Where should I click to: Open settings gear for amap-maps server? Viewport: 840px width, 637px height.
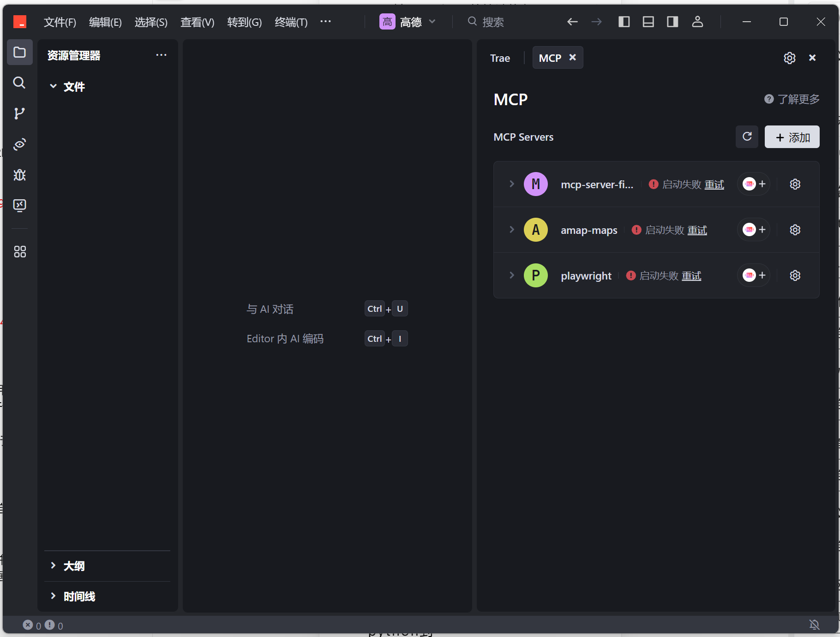tap(795, 230)
